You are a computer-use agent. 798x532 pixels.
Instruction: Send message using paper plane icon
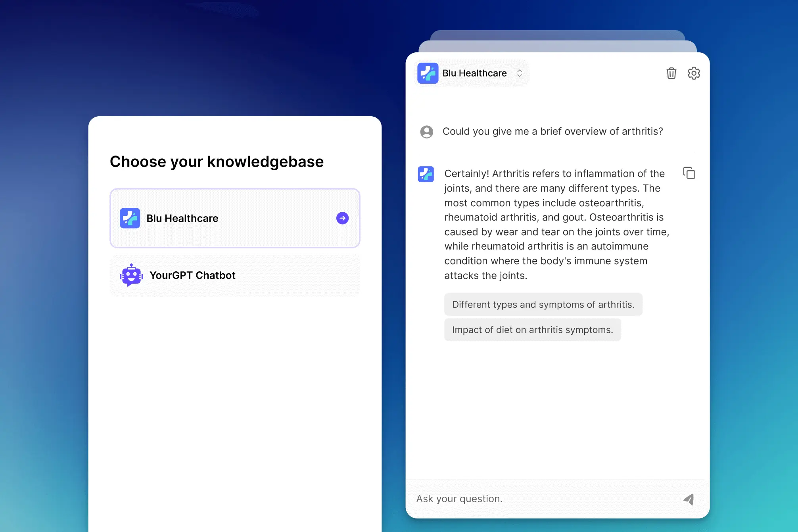689,499
